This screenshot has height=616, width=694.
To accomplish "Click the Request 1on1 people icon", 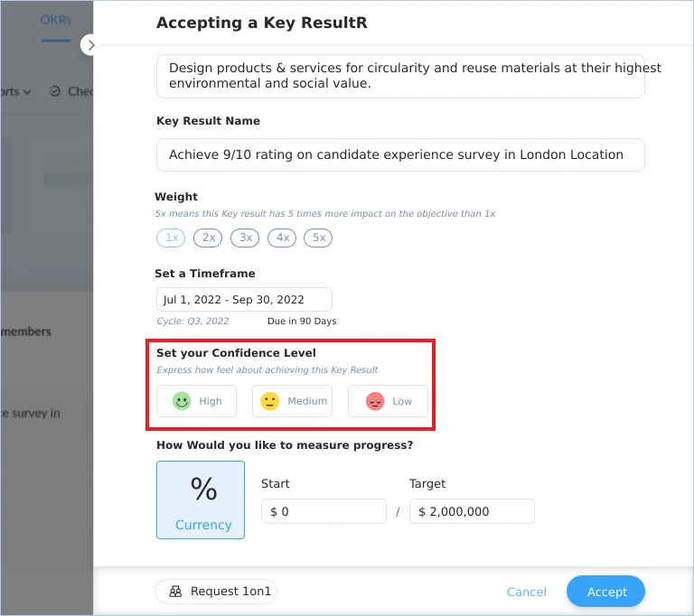I will click(175, 592).
